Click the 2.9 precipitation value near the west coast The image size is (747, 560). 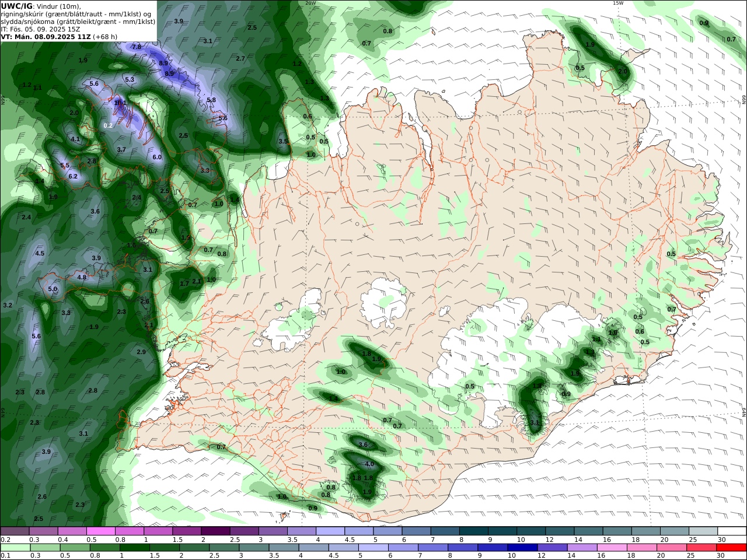coord(141,352)
